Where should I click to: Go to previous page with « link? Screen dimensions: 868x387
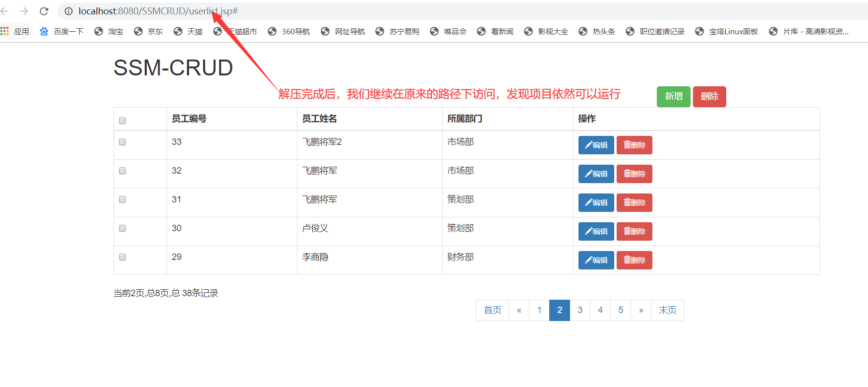[519, 310]
